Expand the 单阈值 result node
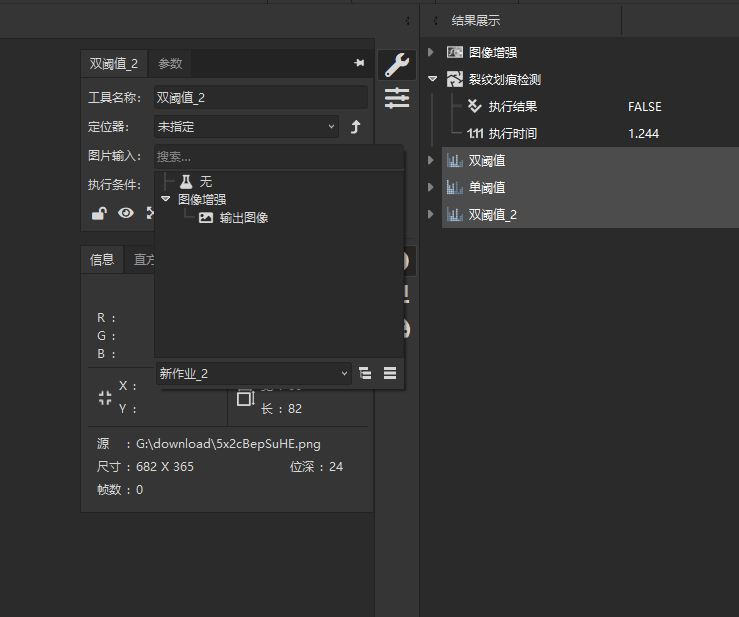Image resolution: width=739 pixels, height=617 pixels. [431, 187]
